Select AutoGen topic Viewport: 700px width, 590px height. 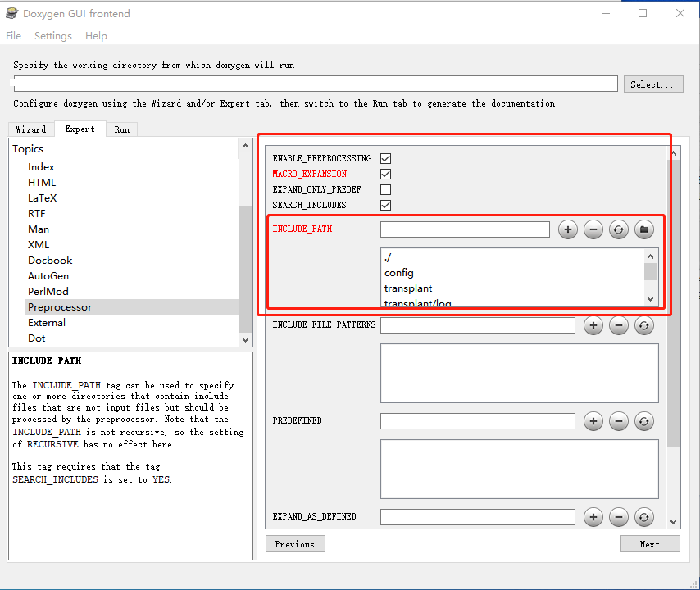coord(48,276)
